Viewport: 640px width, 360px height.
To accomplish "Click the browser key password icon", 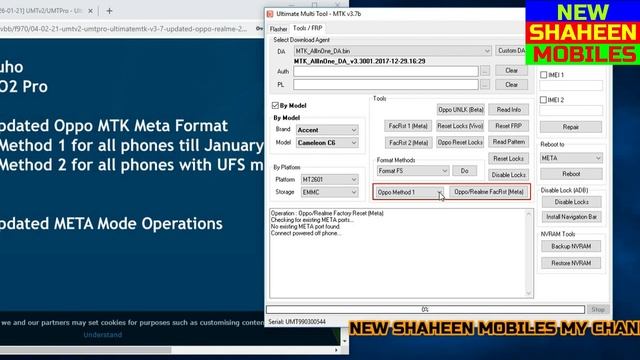I will pyautogui.click(x=259, y=29).
